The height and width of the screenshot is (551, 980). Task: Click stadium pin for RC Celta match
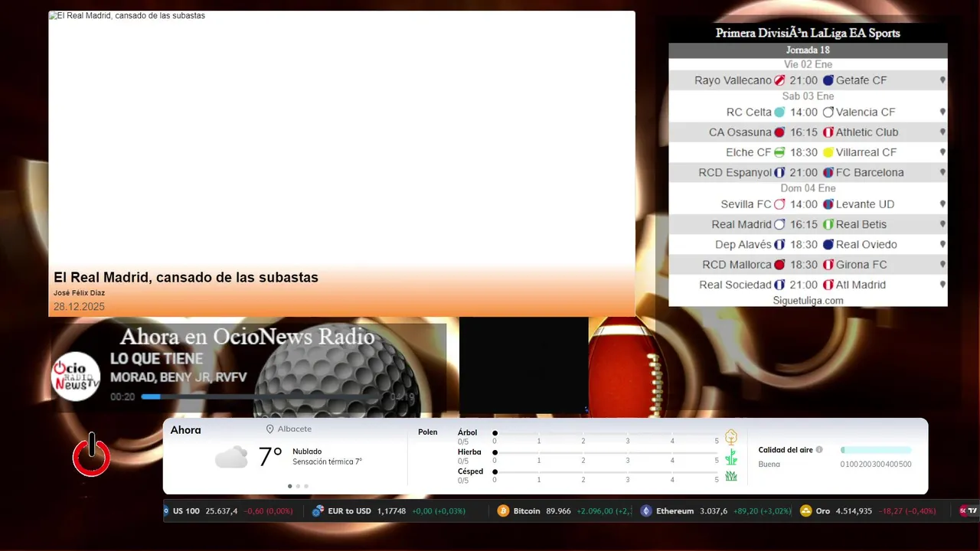point(942,112)
